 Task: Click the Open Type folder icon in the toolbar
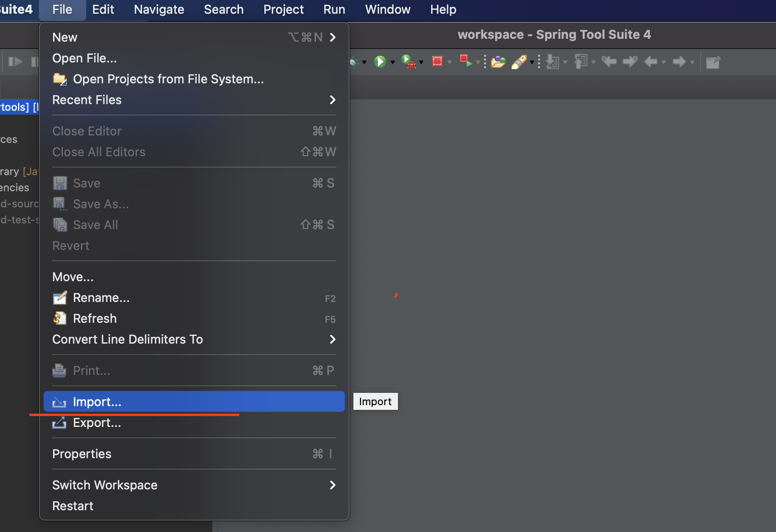[498, 62]
